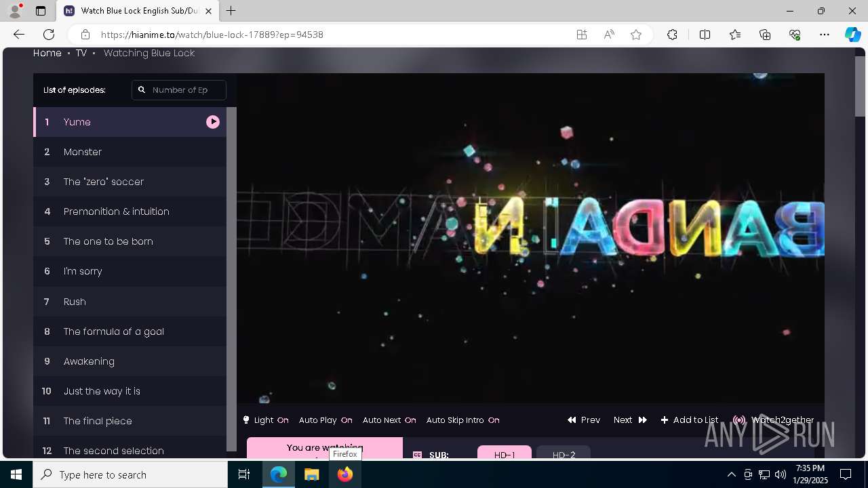The image size is (868, 488).
Task: Select episode 11 The final piece
Action: pos(130,421)
